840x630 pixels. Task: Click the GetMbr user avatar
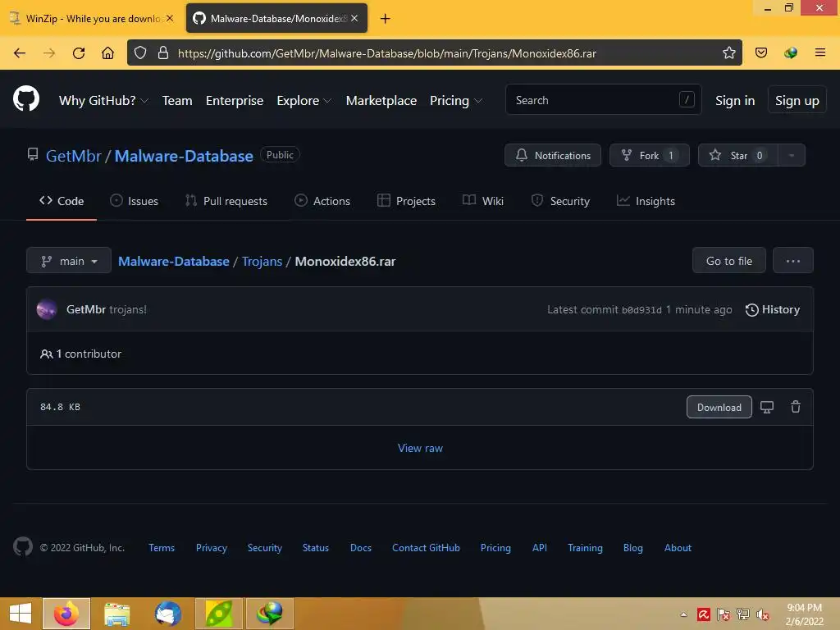point(47,309)
